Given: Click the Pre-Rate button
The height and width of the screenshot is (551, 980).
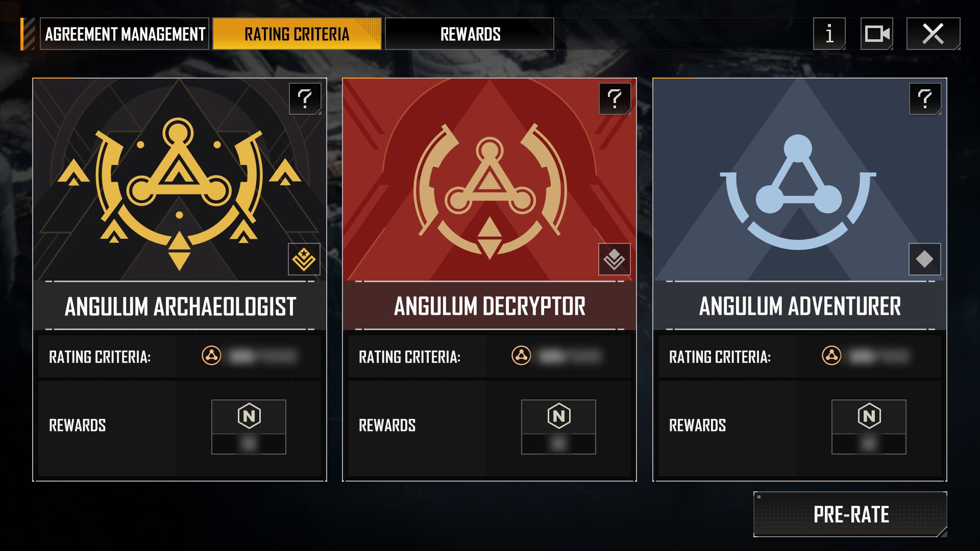Looking at the screenshot, I should 850,514.
